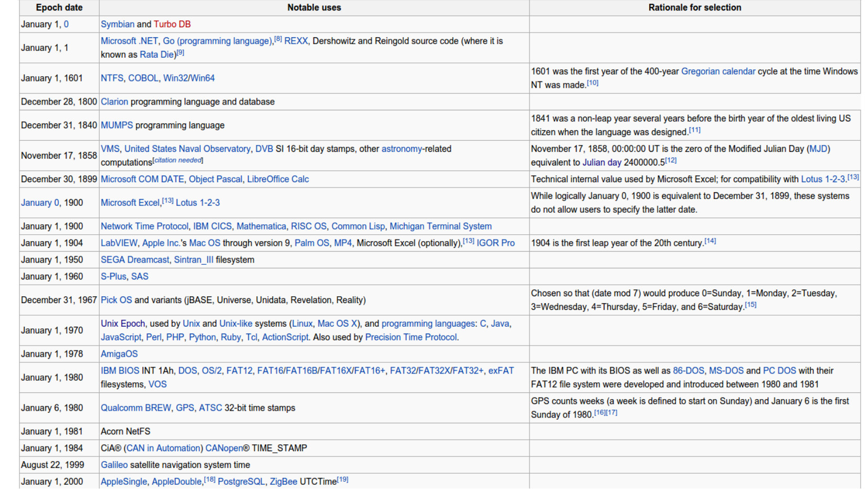Click the PC DOS link

pyautogui.click(x=779, y=371)
